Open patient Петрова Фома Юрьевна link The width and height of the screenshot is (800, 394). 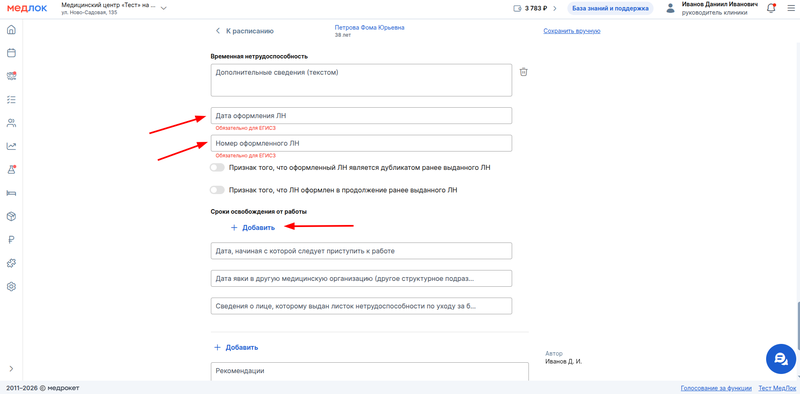369,28
